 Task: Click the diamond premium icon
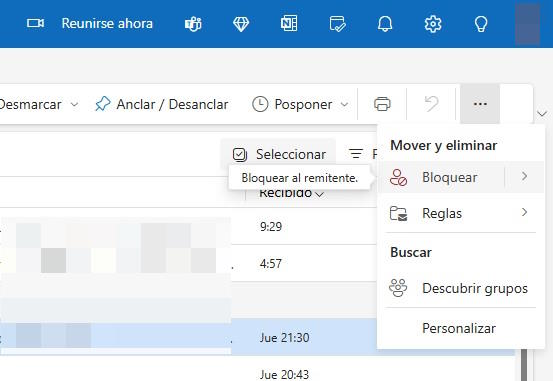[241, 24]
